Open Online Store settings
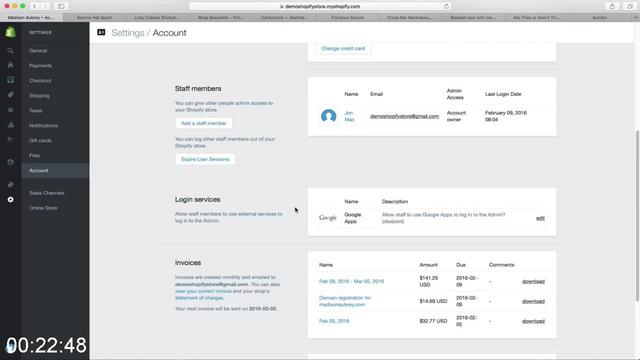This screenshot has height=360, width=640. (43, 208)
